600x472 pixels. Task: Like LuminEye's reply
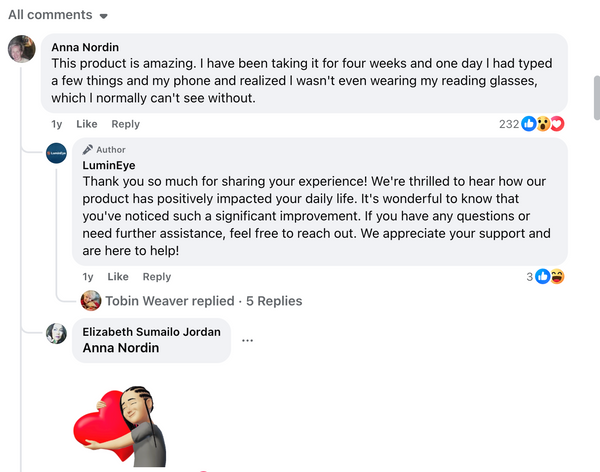118,276
